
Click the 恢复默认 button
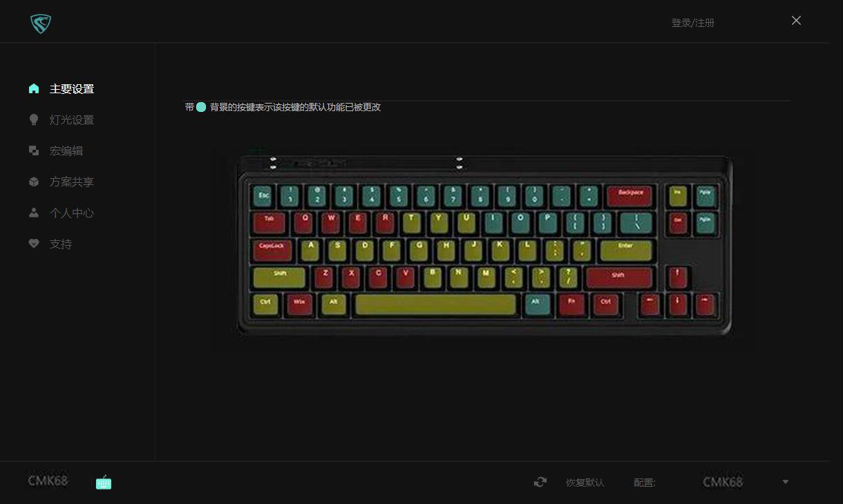[585, 483]
